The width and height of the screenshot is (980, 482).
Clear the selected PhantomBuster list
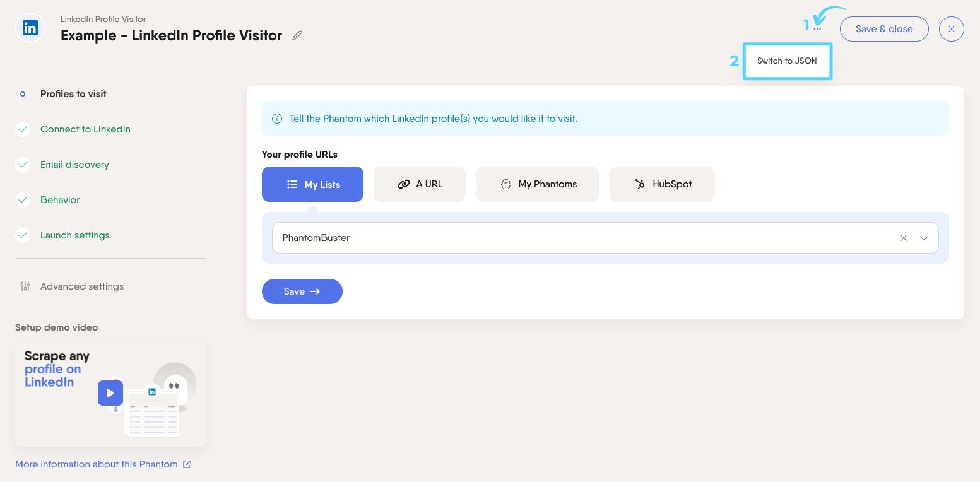904,238
